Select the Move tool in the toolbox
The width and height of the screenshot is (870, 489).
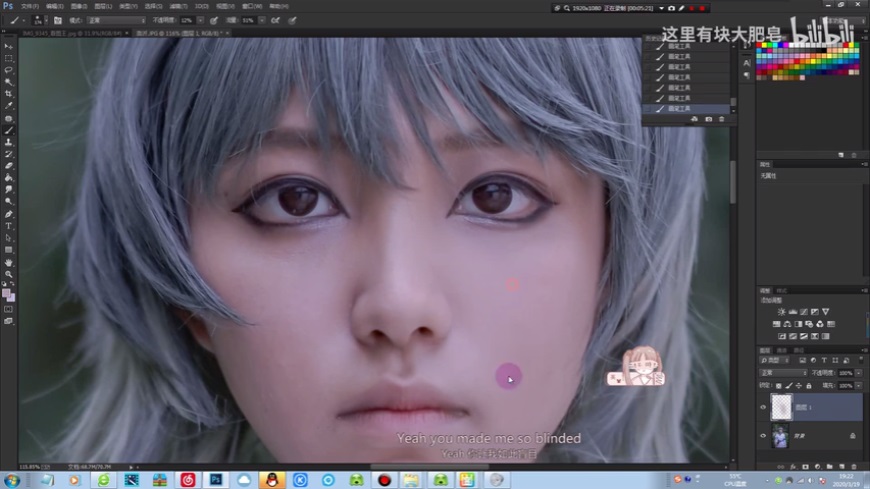8,47
